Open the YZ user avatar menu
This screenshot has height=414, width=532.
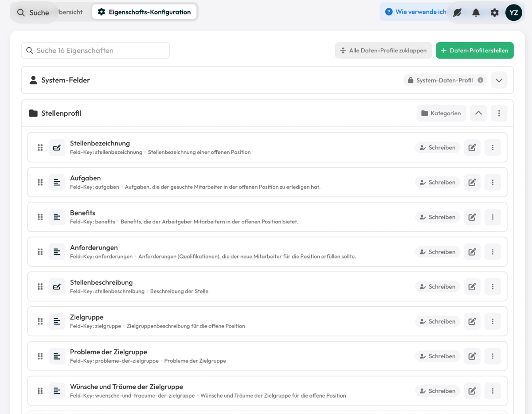tap(514, 12)
